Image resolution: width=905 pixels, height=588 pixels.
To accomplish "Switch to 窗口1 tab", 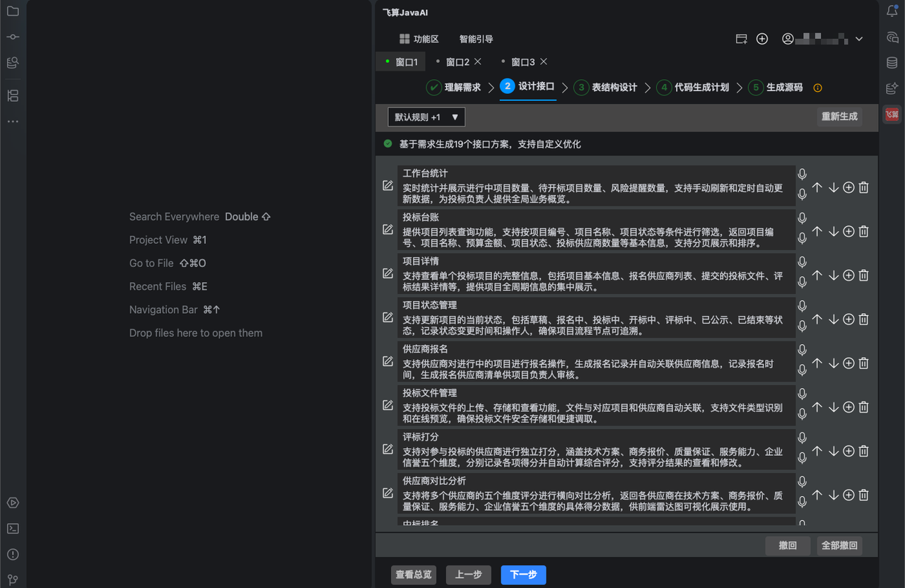I will tap(401, 62).
